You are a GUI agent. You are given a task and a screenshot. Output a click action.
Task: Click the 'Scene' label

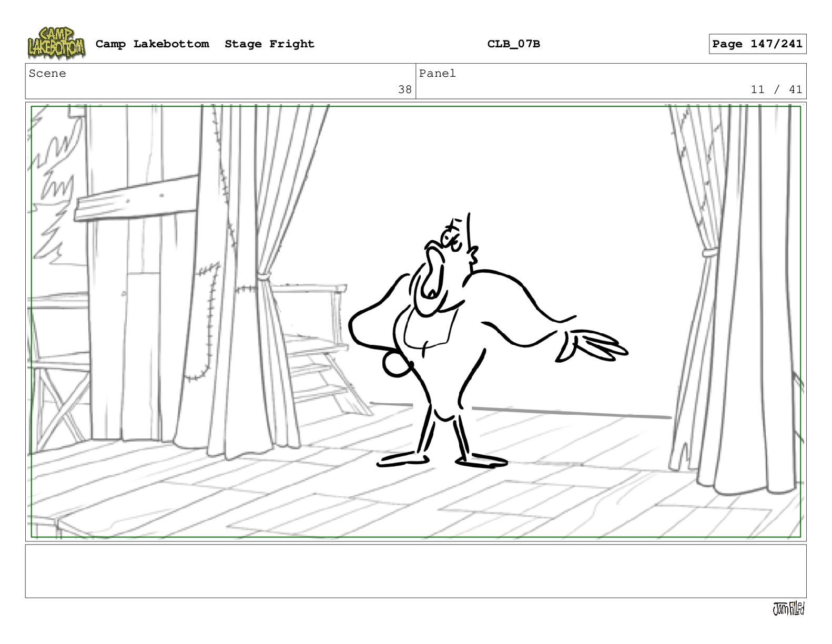47,74
